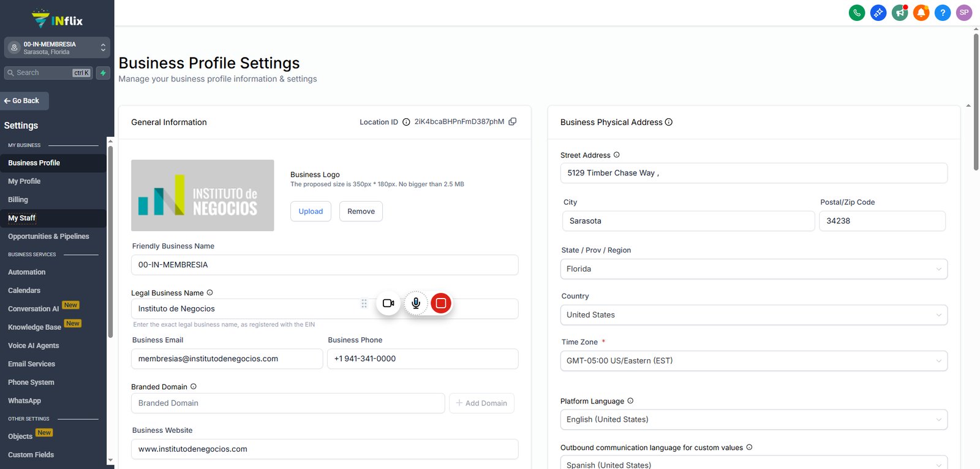Open the Country dropdown
The image size is (980, 469).
753,315
